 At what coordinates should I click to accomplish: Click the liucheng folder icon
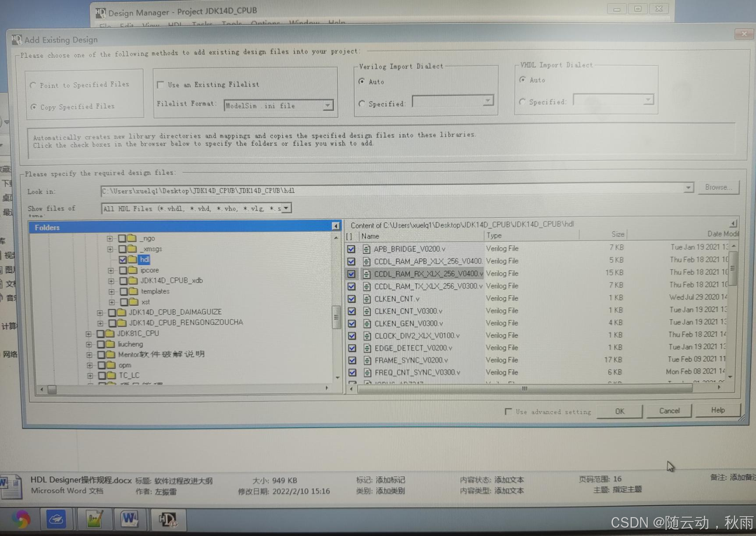point(110,344)
